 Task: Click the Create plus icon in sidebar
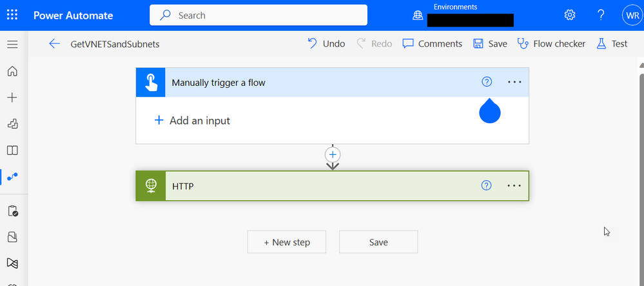pyautogui.click(x=12, y=97)
